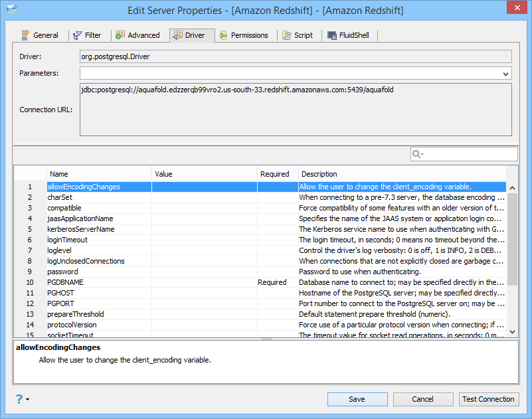Click the table scroll down arrow
The height and width of the screenshot is (419, 532).
coord(512,332)
